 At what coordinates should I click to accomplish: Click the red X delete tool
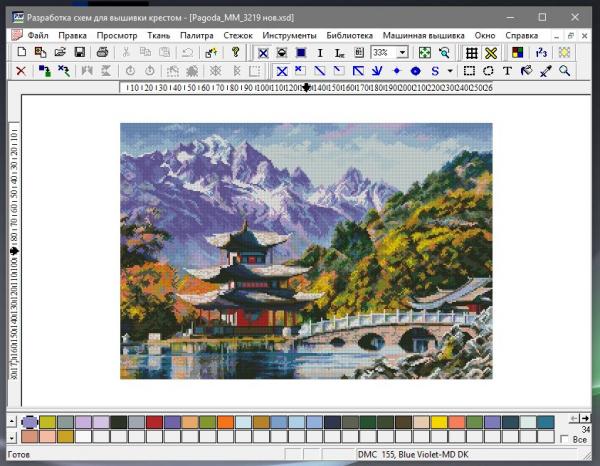pyautogui.click(x=22, y=71)
